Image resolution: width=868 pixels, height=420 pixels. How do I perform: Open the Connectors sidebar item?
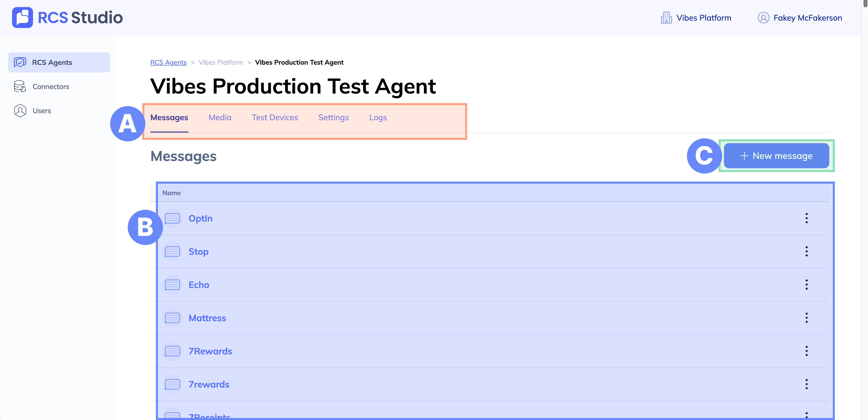pos(51,87)
